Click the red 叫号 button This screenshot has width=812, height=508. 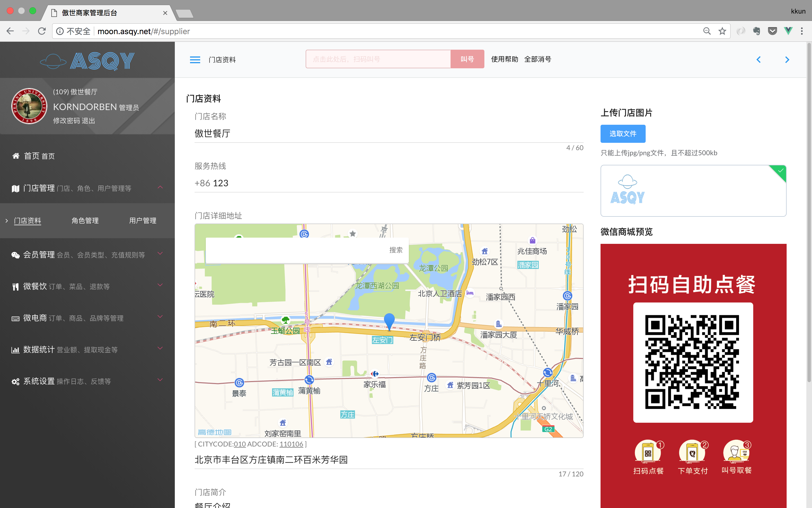(467, 59)
